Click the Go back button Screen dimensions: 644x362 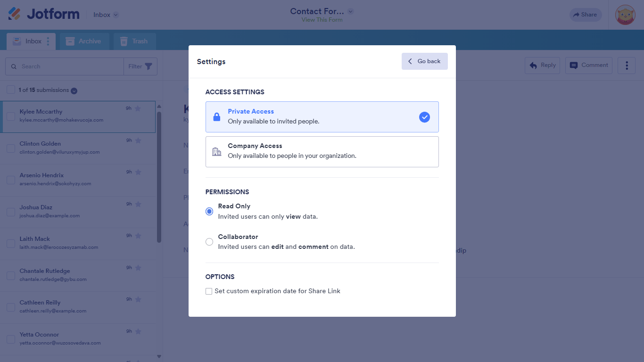coord(424,61)
